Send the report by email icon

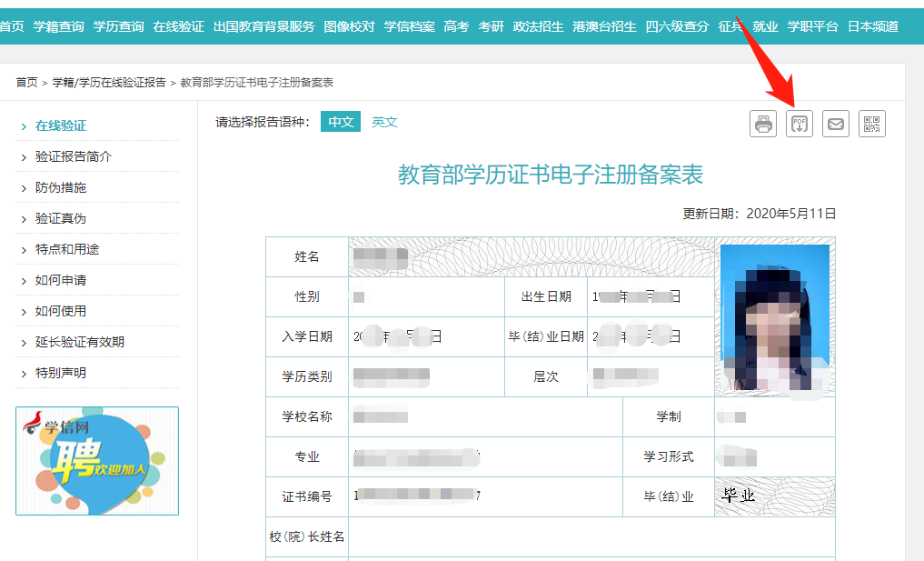tap(836, 124)
